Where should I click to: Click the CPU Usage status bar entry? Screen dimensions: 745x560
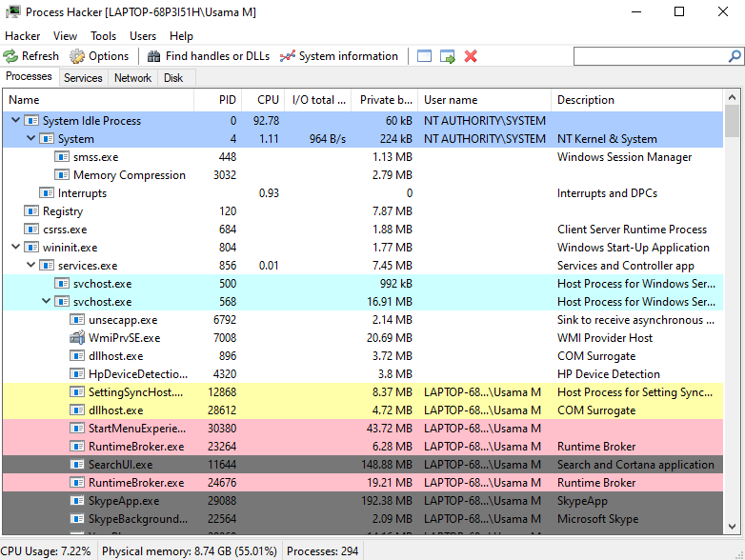[x=46, y=551]
